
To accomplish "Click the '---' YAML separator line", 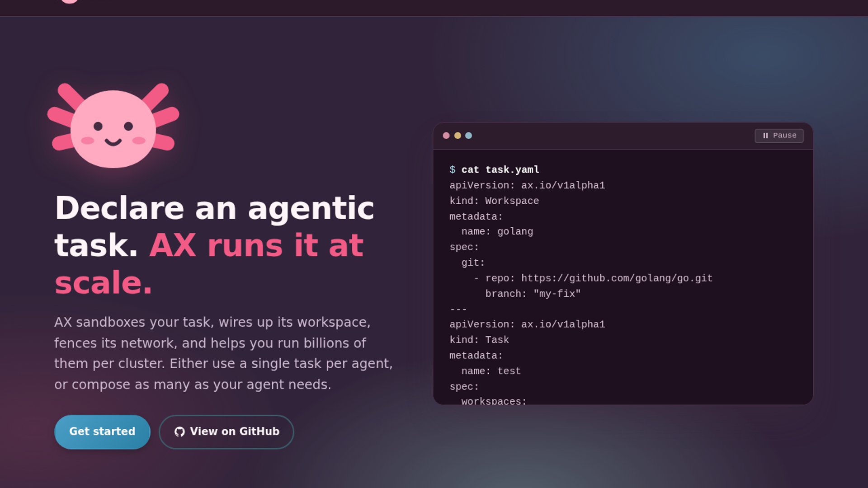I will pyautogui.click(x=458, y=309).
